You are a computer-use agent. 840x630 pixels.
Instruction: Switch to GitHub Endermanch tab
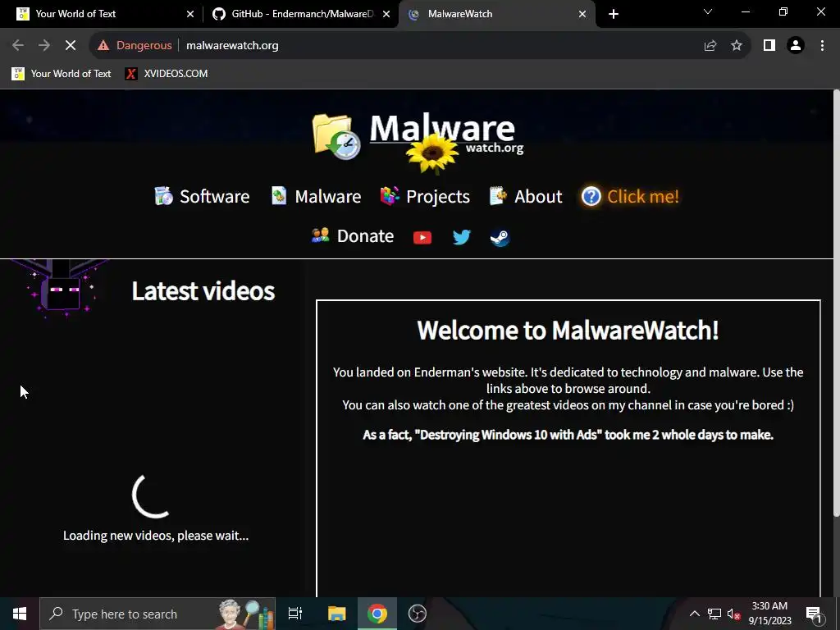(x=301, y=14)
